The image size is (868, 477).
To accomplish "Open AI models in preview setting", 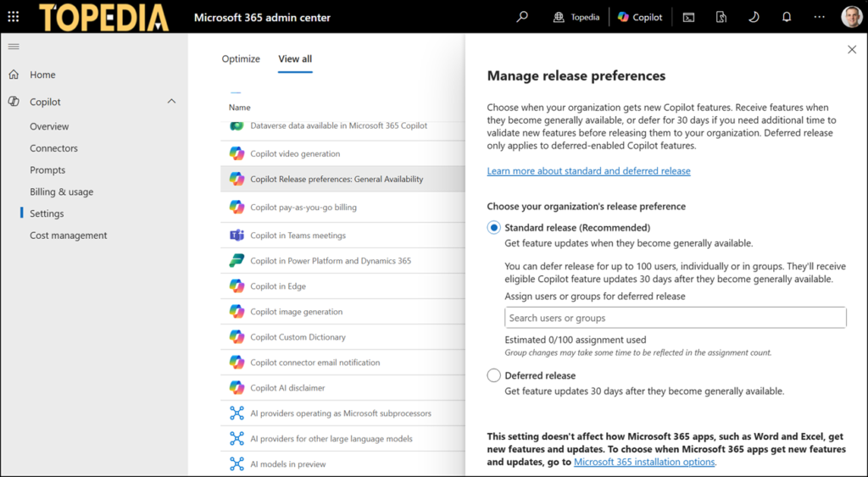I will [x=288, y=464].
